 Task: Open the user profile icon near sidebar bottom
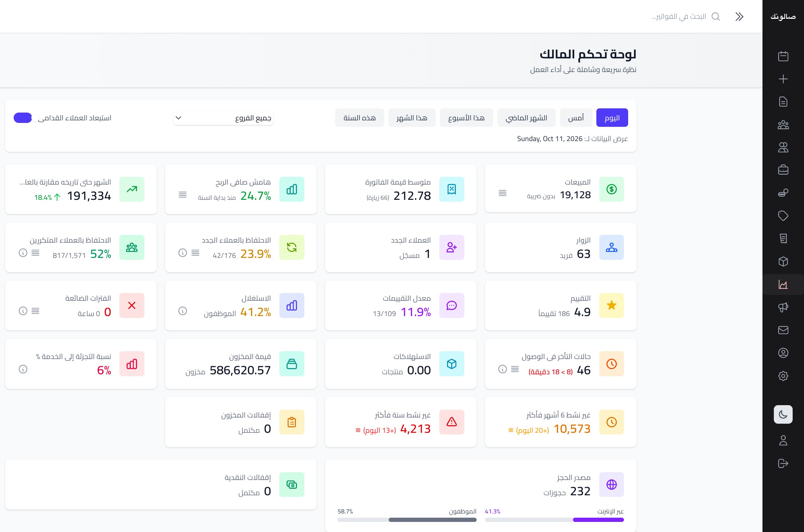point(783,441)
